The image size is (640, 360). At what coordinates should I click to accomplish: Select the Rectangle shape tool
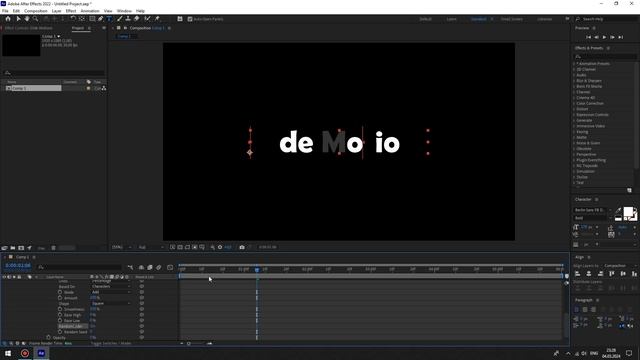pyautogui.click(x=92, y=19)
